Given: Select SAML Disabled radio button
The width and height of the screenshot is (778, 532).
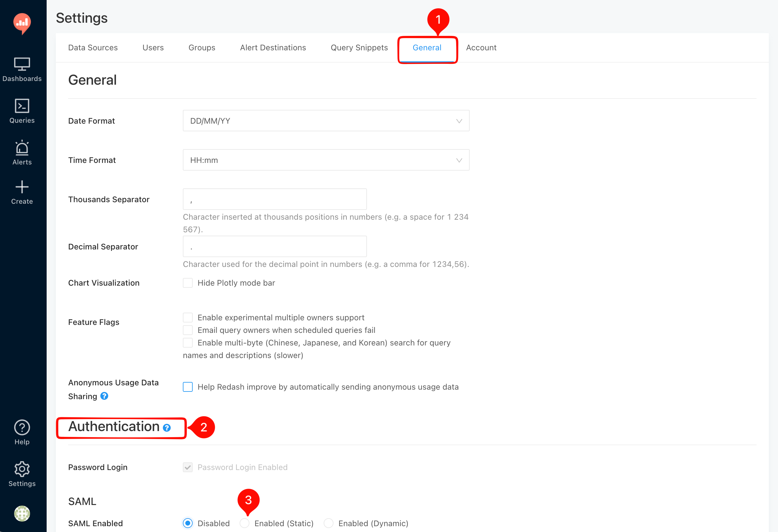Looking at the screenshot, I should coord(188,523).
